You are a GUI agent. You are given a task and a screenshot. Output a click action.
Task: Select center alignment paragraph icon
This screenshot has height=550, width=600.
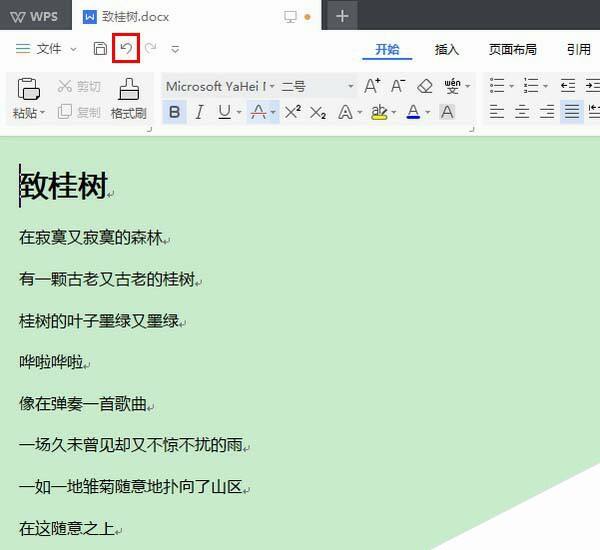(x=522, y=112)
